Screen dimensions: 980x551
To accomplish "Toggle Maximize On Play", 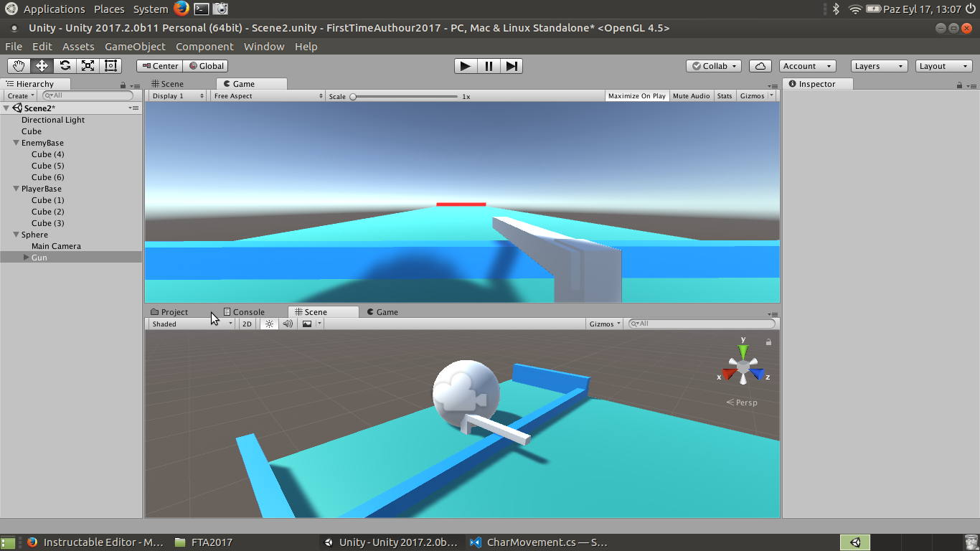I will (637, 95).
